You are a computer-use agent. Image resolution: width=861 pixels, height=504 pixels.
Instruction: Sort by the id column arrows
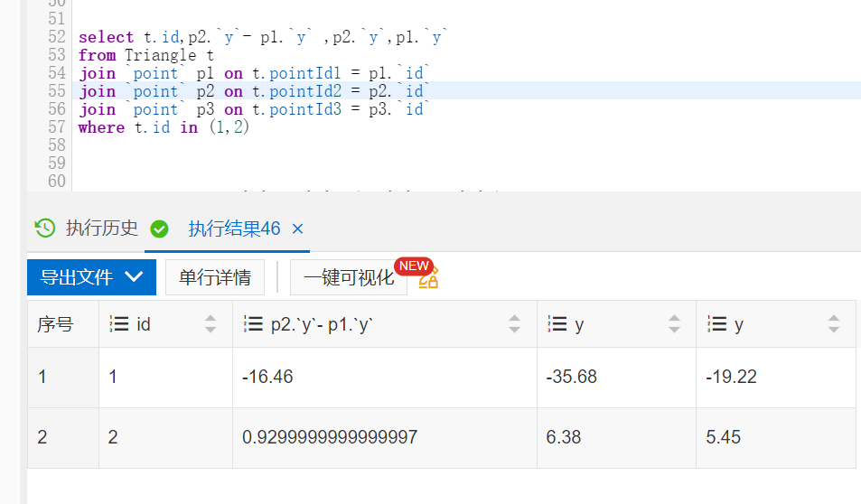click(x=211, y=324)
